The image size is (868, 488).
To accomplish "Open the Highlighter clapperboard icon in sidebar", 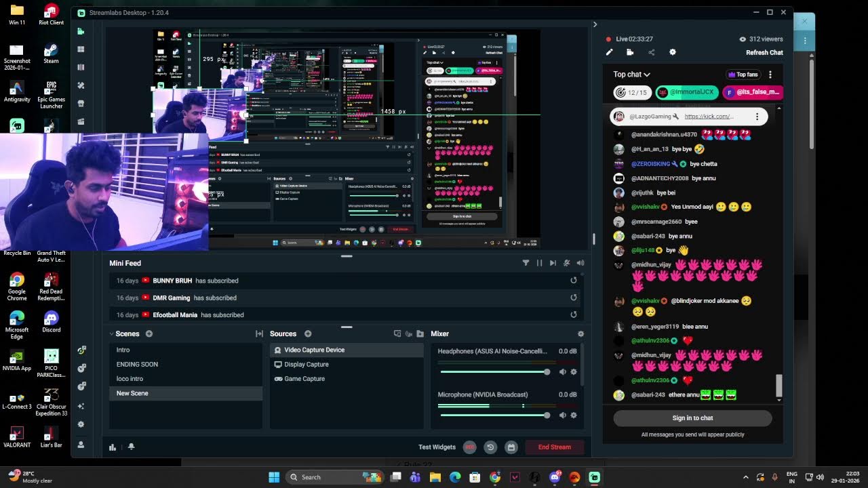I will 81,121.
